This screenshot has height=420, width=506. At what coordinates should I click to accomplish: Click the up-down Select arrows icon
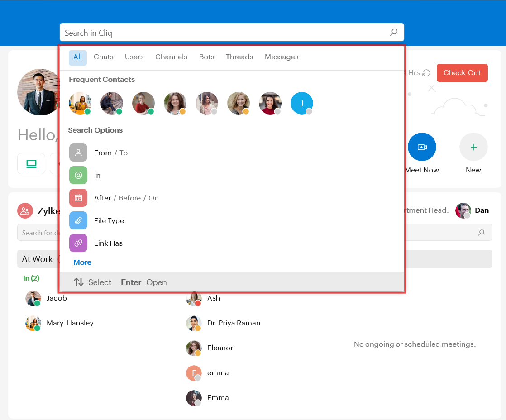[79, 282]
